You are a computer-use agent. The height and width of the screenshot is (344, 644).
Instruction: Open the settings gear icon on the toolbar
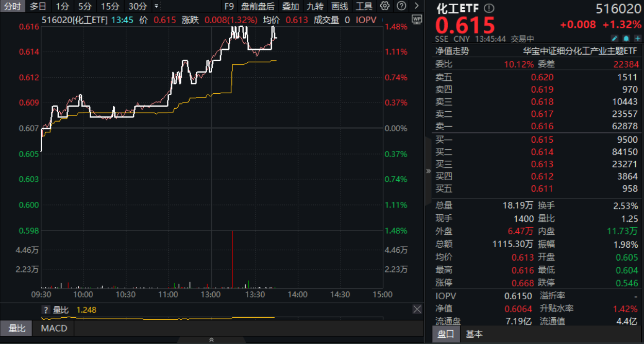point(385,6)
